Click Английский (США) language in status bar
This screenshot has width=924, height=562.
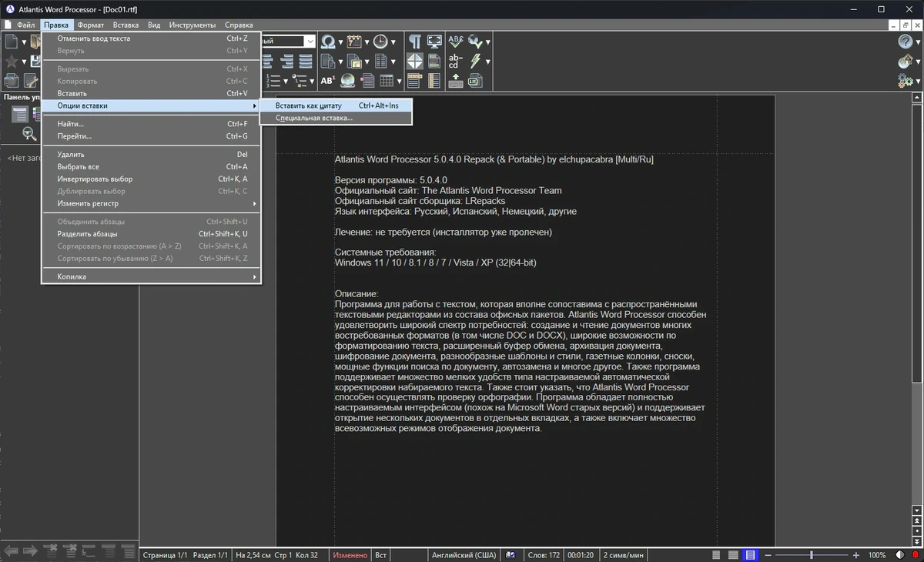click(x=464, y=555)
